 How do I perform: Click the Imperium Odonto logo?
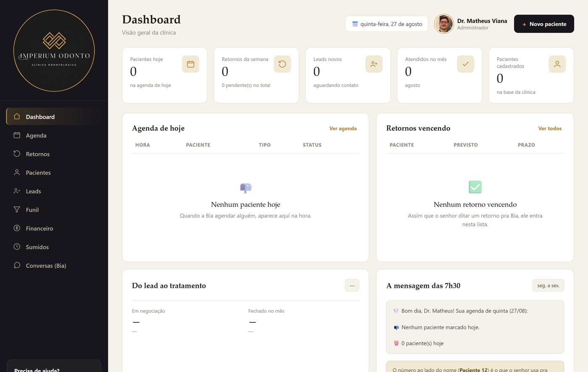[x=54, y=50]
